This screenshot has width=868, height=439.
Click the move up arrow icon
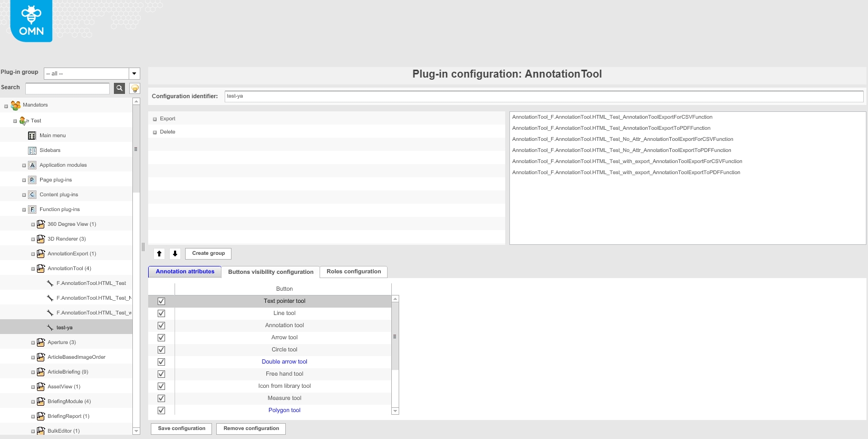159,254
